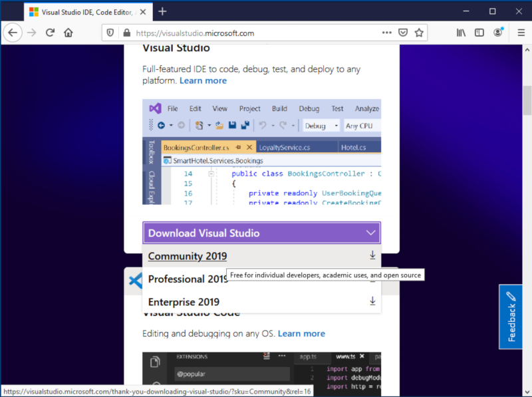Open Visual Studio Code Learn more link
The height and width of the screenshot is (397, 532).
coord(301,334)
